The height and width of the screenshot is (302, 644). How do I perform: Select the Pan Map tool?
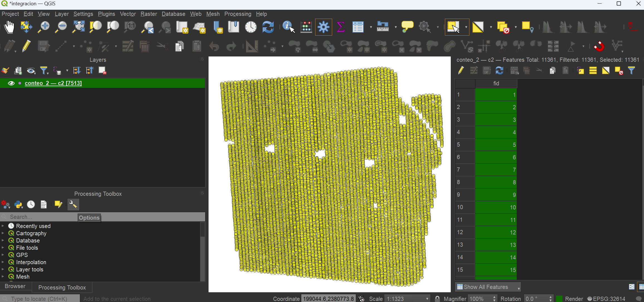tap(9, 27)
